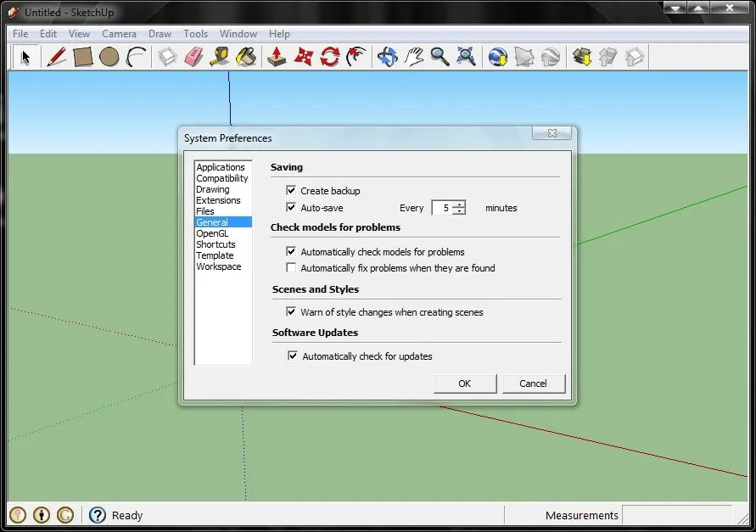Click the Share Model icon
Viewport: 756px width, 532px height.
click(x=608, y=57)
